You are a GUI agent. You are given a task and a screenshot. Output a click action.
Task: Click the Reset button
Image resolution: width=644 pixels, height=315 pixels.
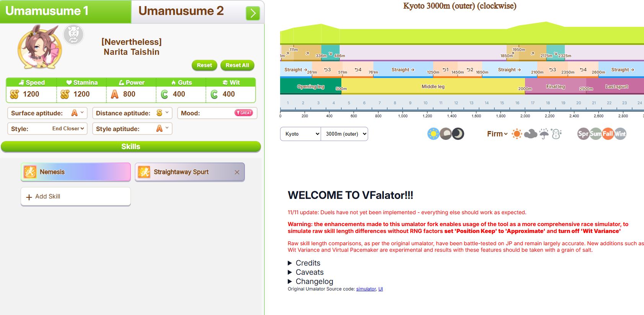click(204, 66)
